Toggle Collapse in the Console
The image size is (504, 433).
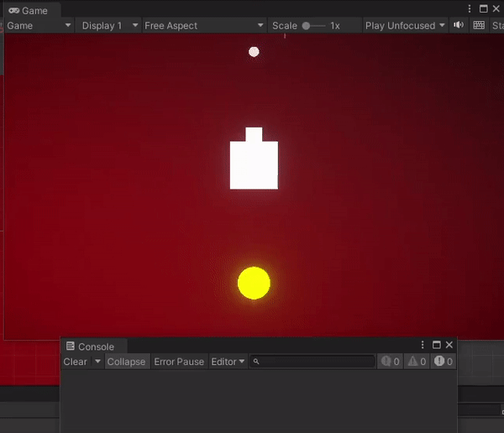click(126, 362)
